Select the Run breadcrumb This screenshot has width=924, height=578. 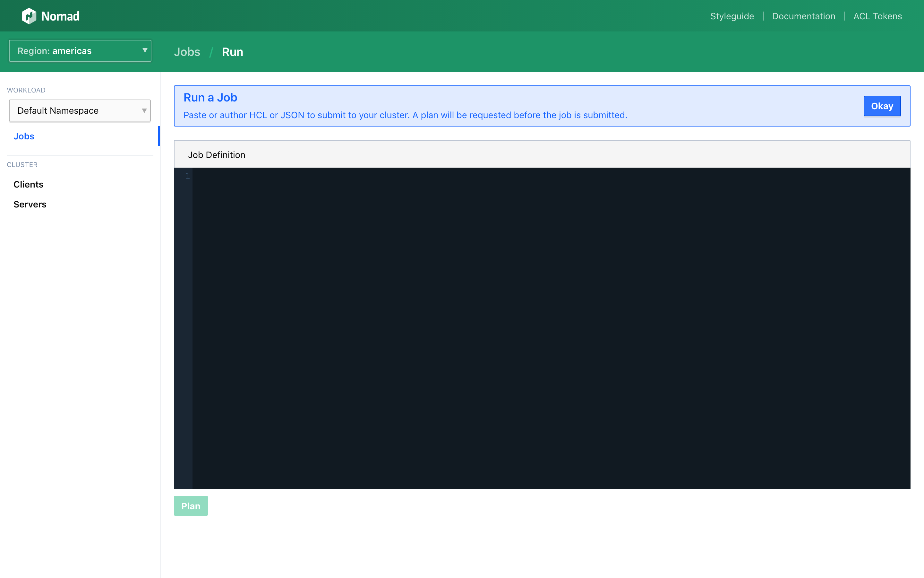pyautogui.click(x=233, y=52)
